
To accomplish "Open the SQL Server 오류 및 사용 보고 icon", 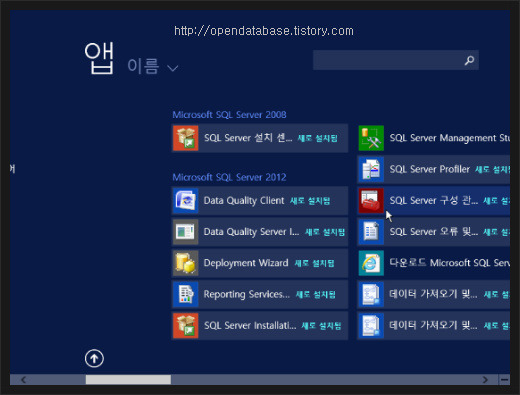I will [371, 232].
